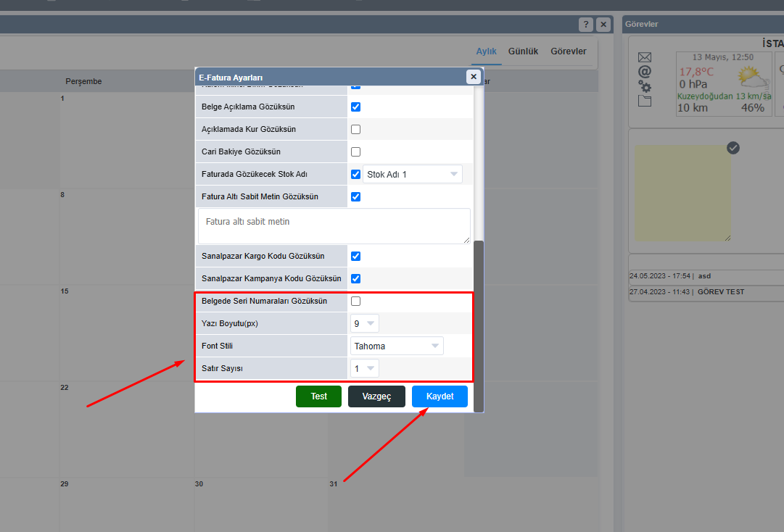Screen dimensions: 784x532
Task: Click the folder icon under the gears
Action: point(645,101)
